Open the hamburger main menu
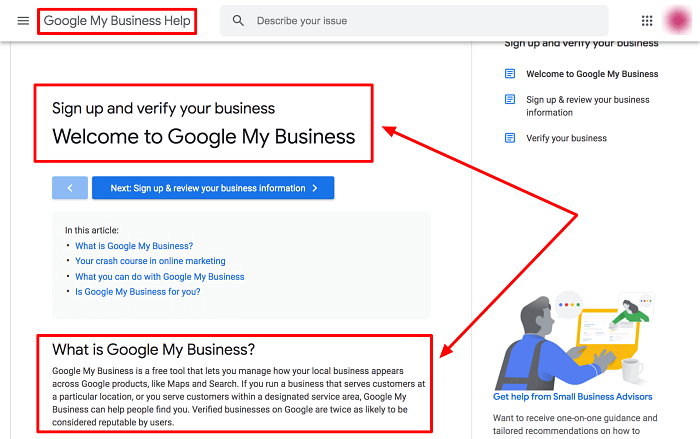700x439 pixels. (x=23, y=21)
